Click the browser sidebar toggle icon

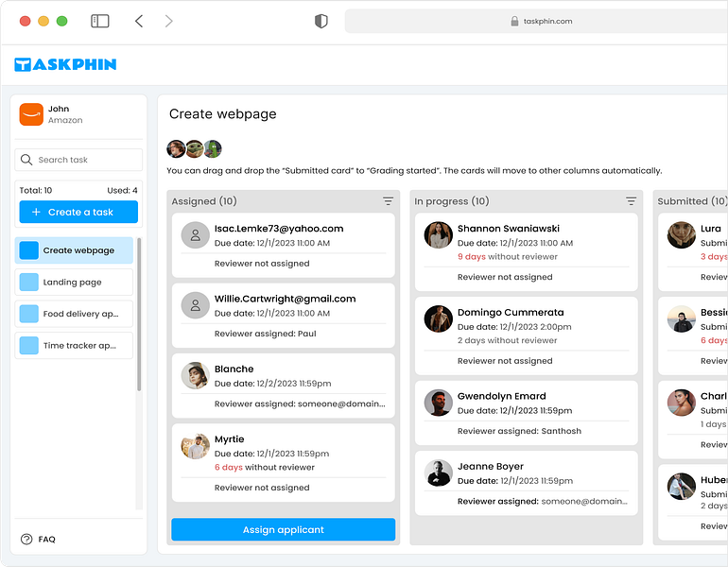(99, 21)
